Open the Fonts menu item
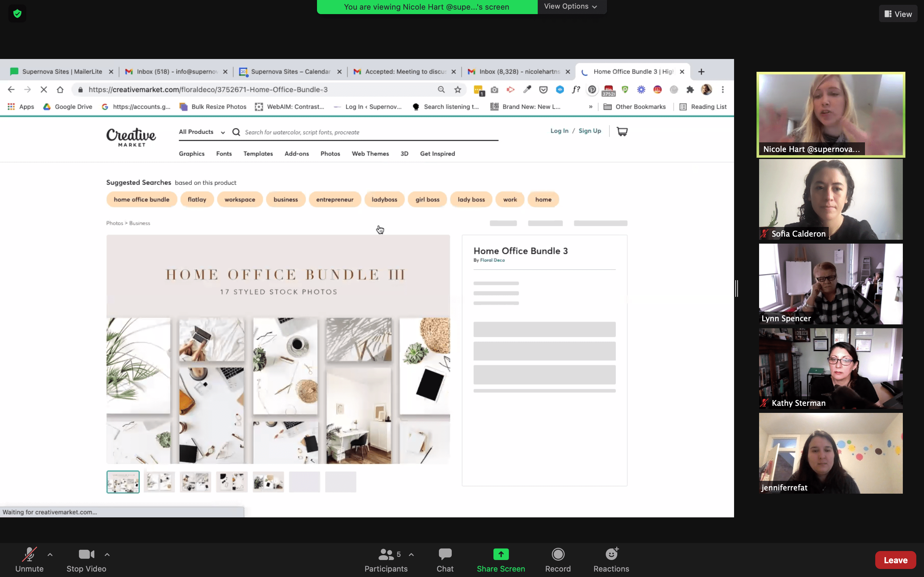This screenshot has width=924, height=577. click(224, 154)
